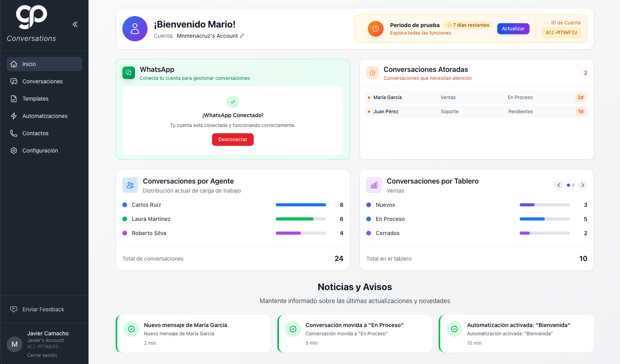Image resolution: width=620 pixels, height=364 pixels.
Task: Click the Conversaciones por Tablero chart icon
Action: [374, 185]
